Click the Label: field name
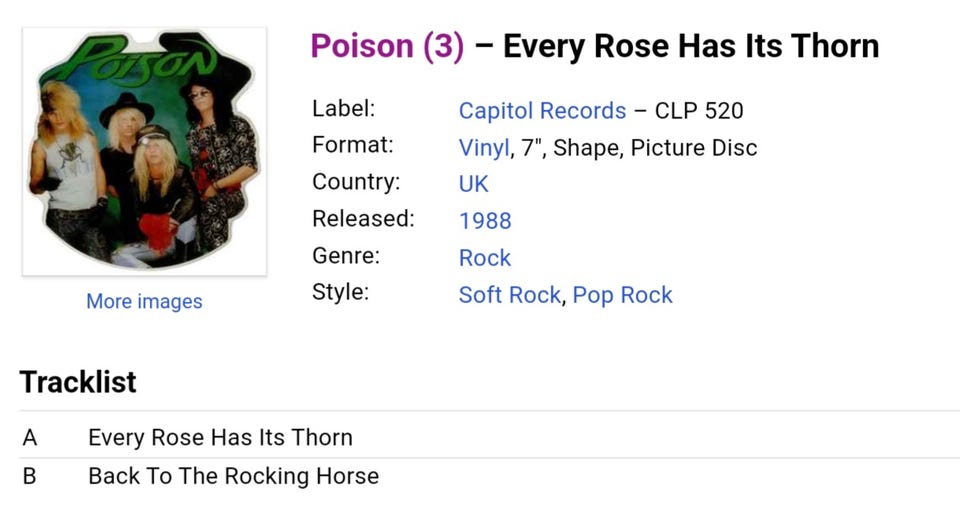Viewport: 960px width, 511px height. click(343, 108)
